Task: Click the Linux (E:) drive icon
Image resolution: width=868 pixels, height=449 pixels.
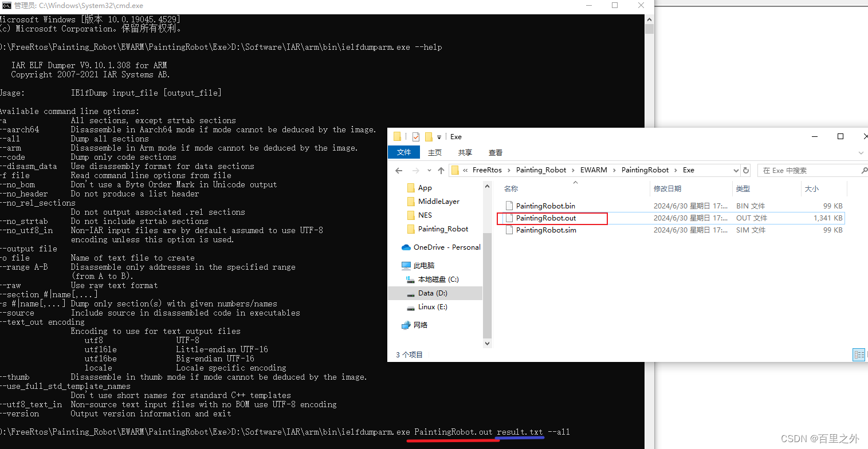Action: (x=410, y=308)
